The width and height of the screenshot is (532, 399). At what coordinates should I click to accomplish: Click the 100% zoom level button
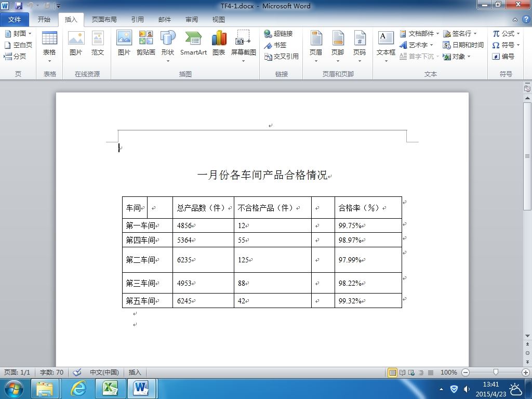point(448,373)
